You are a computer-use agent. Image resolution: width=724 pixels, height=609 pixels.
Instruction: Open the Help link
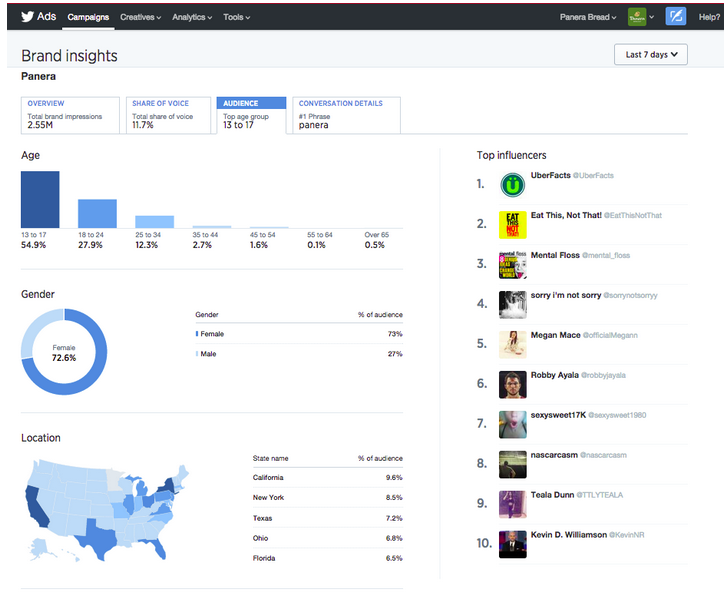707,17
